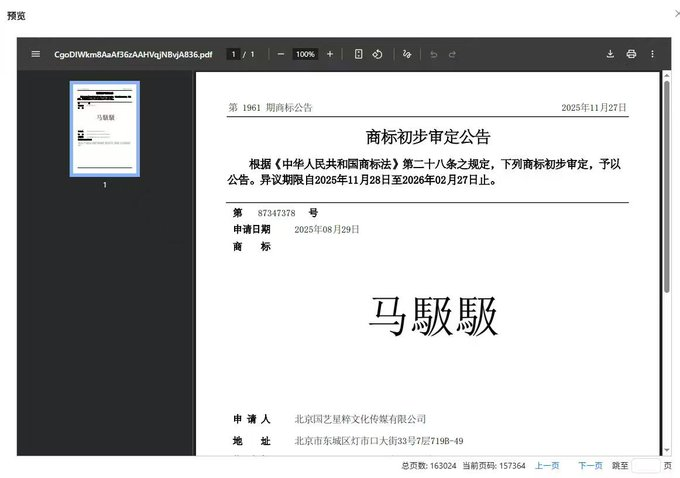Screen dimensions: 680x478
Task: Click the applicant 北京国艺星粹文化传媒有限公司
Action: tap(360, 419)
